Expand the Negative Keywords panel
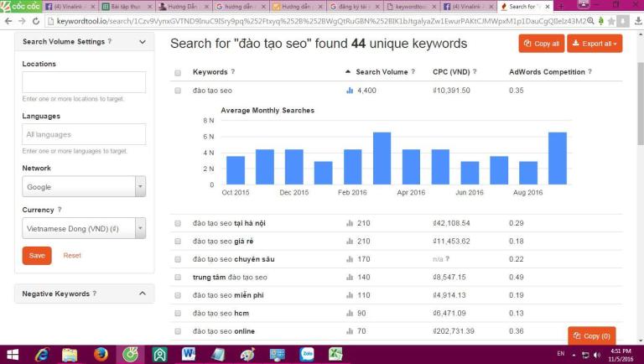This screenshot has width=644, height=364. [x=143, y=294]
